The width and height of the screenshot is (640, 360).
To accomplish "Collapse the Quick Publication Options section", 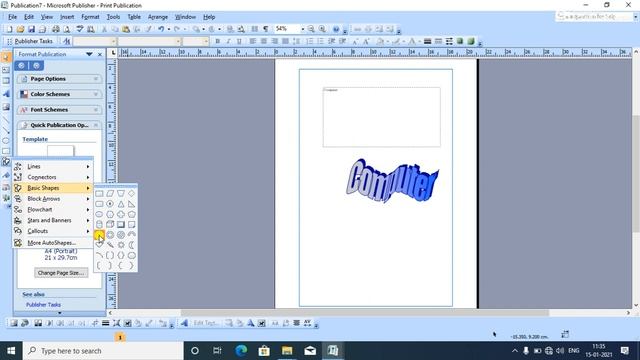I will 59,125.
